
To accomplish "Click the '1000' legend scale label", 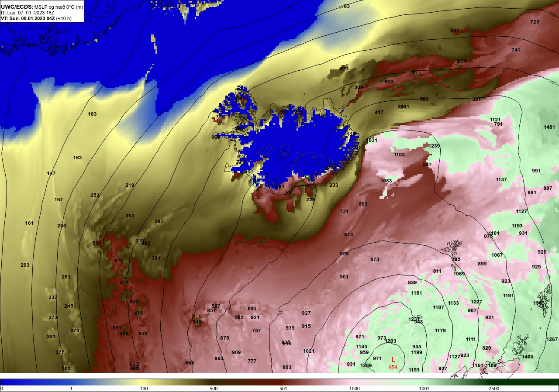I will tap(354, 389).
